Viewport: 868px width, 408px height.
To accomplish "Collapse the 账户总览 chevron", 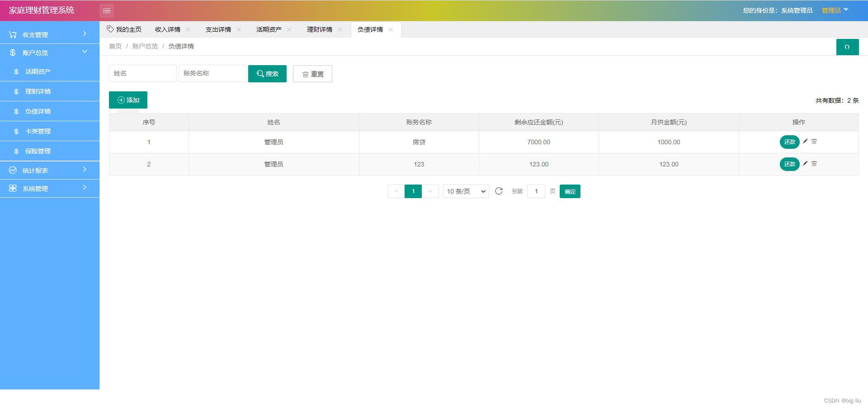I will tap(85, 52).
